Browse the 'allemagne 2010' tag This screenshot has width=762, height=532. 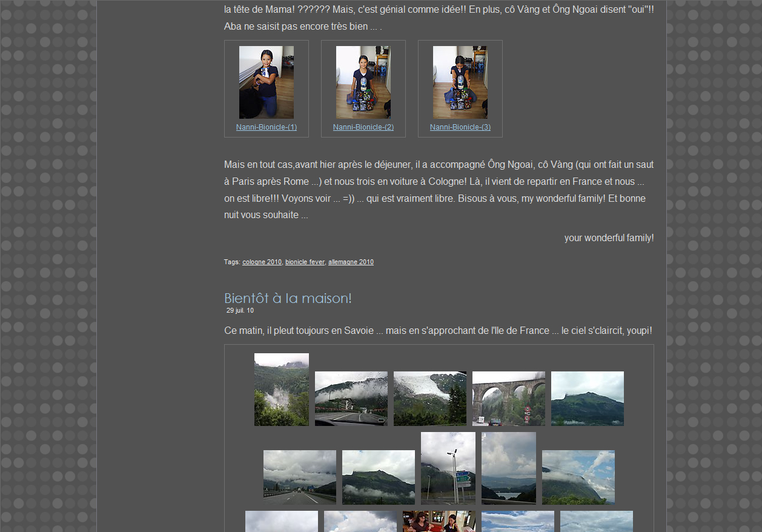coord(351,262)
